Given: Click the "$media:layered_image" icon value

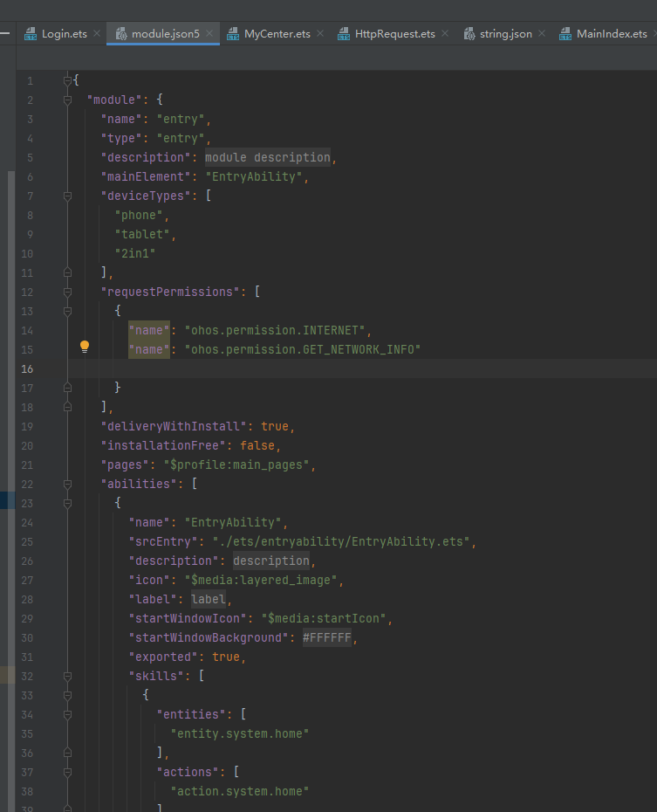Looking at the screenshot, I should click(x=261, y=580).
